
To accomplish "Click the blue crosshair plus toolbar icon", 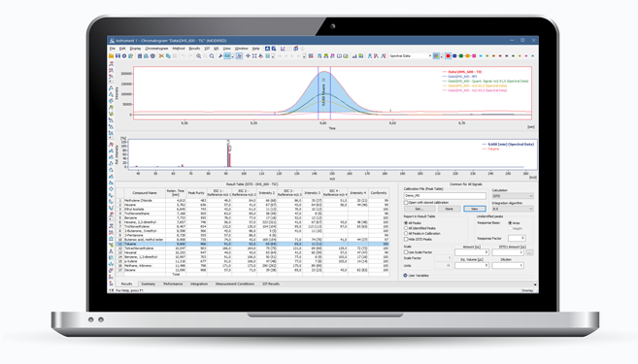I will coord(248,56).
